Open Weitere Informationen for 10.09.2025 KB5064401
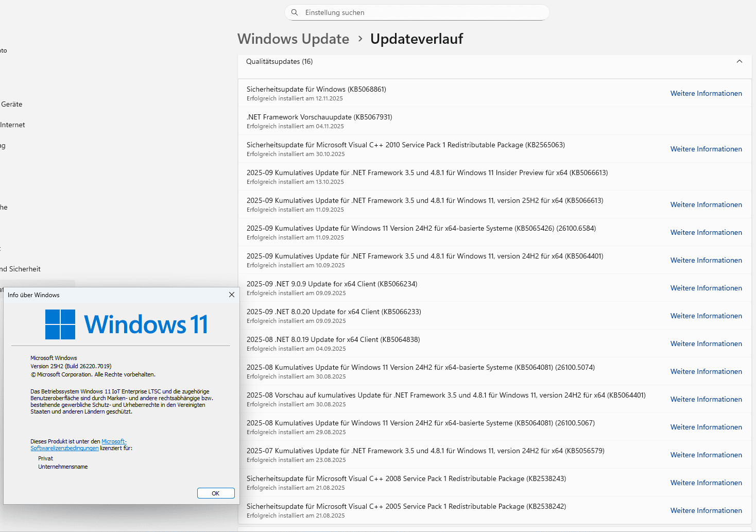 click(706, 260)
